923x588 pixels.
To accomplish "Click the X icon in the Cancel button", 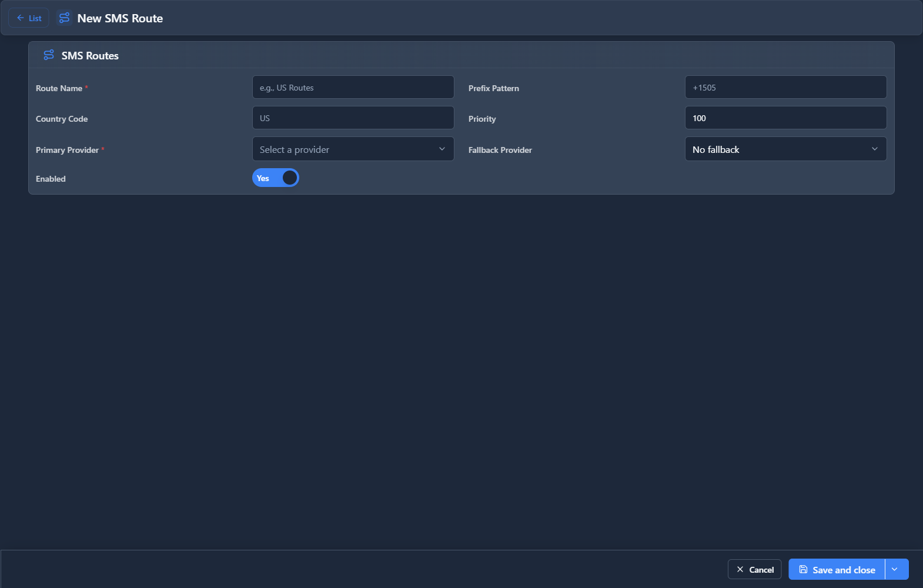I will 740,570.
